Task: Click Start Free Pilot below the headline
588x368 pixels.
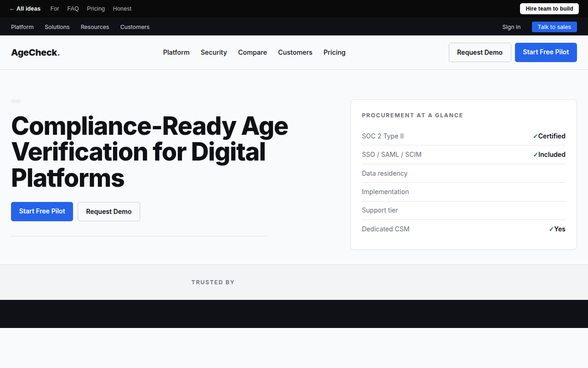Action: 42,212
